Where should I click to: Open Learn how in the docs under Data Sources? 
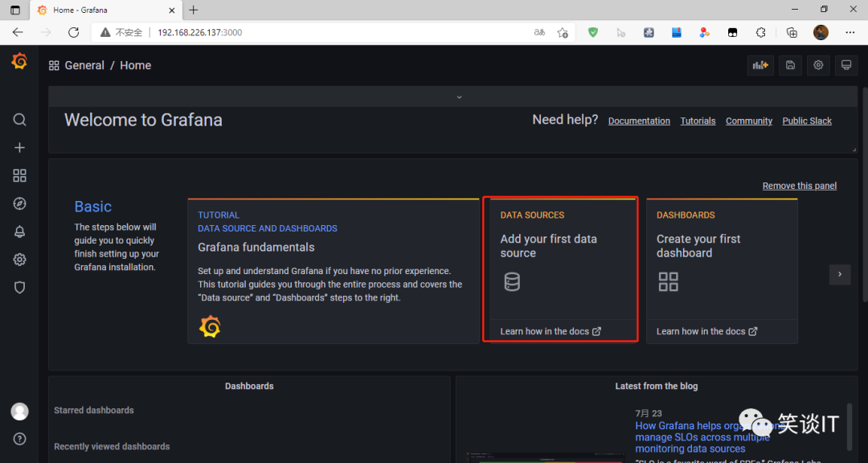pos(551,331)
